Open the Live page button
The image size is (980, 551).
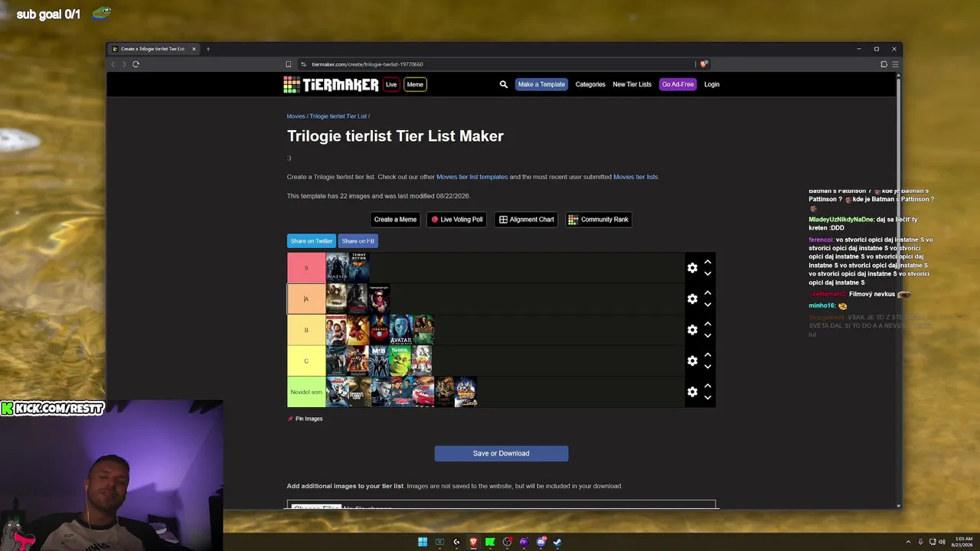point(391,84)
